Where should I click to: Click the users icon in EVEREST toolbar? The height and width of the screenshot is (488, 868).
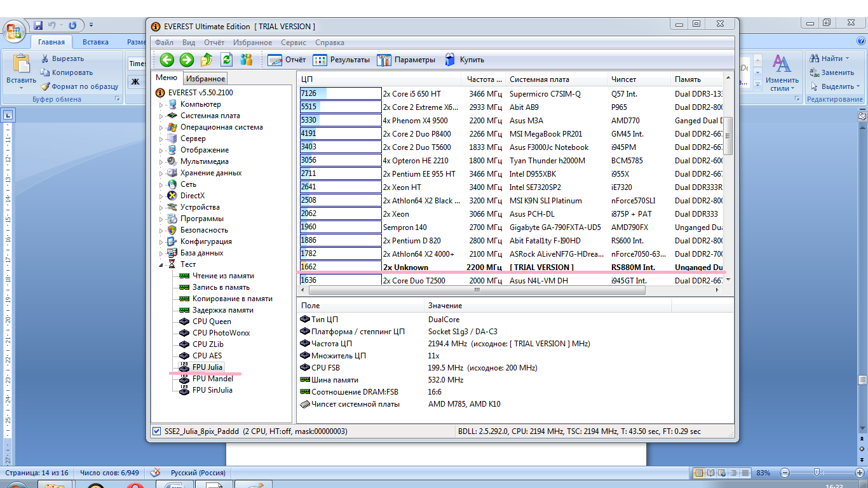(247, 60)
